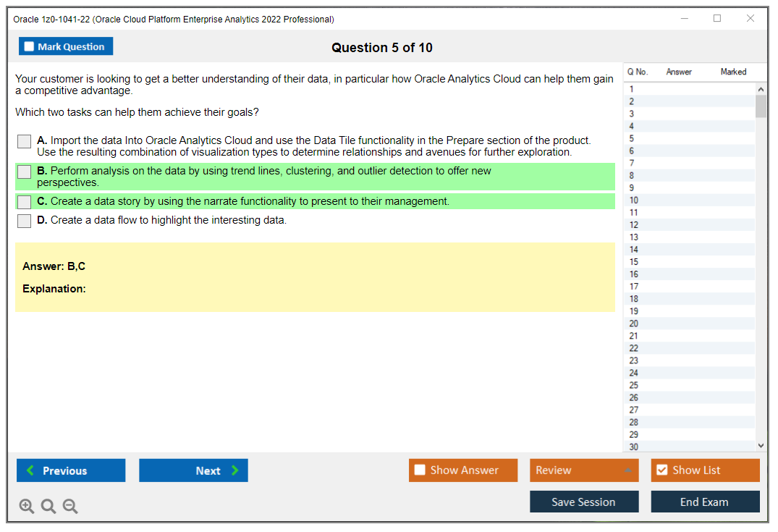The height and width of the screenshot is (532, 778).
Task: Tick the Mark Question checkbox
Action: pos(30,47)
